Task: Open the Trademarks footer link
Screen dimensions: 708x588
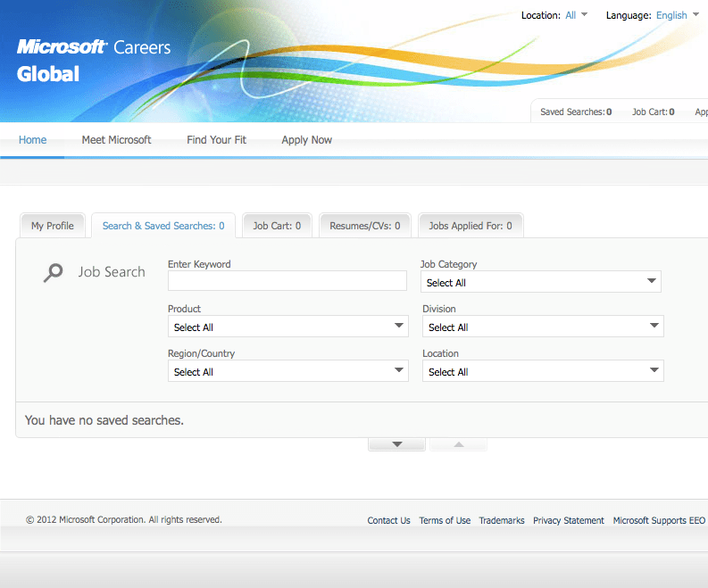Action: pyautogui.click(x=502, y=520)
